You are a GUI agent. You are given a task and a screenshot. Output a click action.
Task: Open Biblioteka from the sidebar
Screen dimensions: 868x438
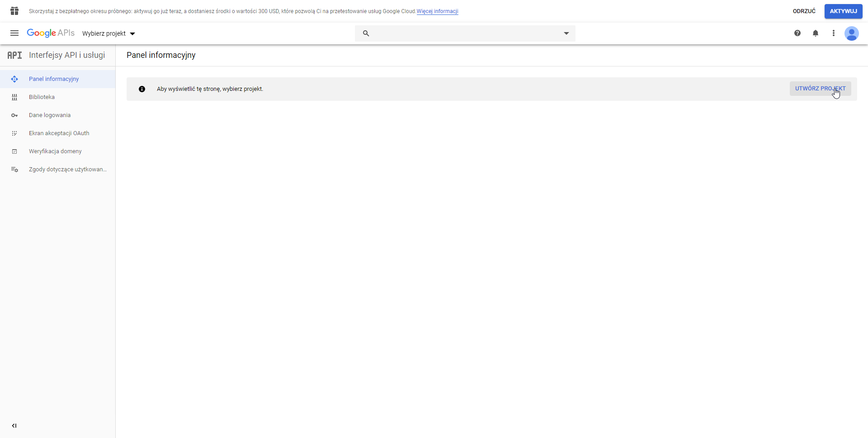(42, 97)
